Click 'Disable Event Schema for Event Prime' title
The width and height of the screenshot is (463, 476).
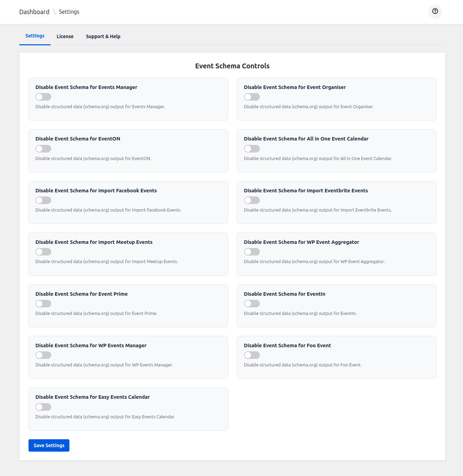click(81, 294)
